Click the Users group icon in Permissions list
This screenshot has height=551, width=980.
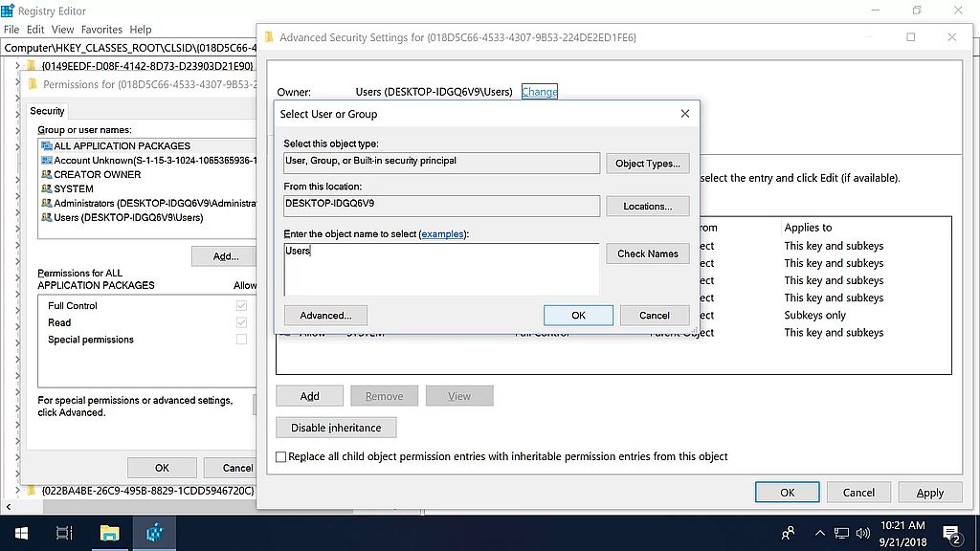(x=46, y=217)
